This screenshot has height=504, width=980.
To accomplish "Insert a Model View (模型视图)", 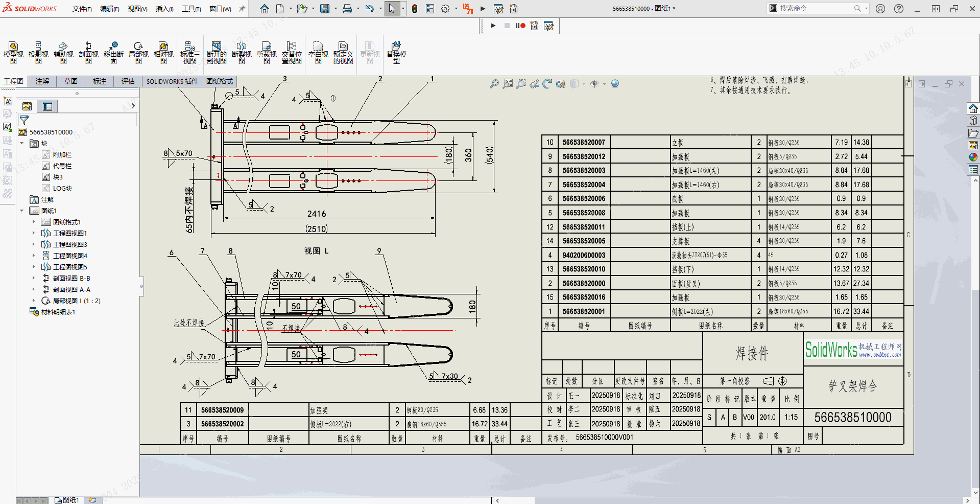I will click(x=13, y=52).
